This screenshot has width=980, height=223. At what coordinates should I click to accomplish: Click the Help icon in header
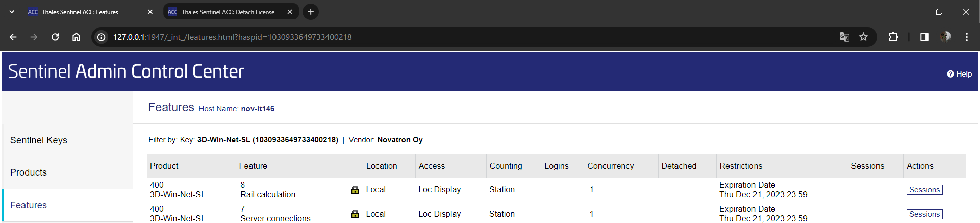coord(950,74)
